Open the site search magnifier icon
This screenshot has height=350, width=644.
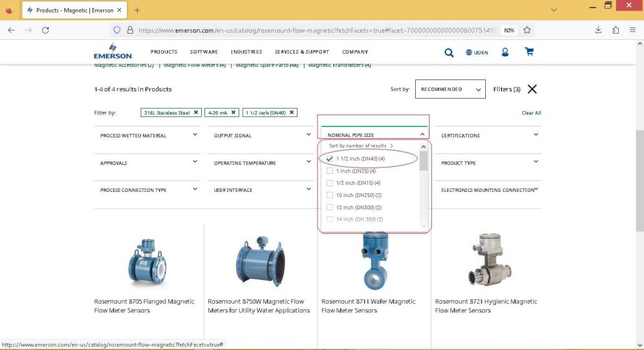449,52
